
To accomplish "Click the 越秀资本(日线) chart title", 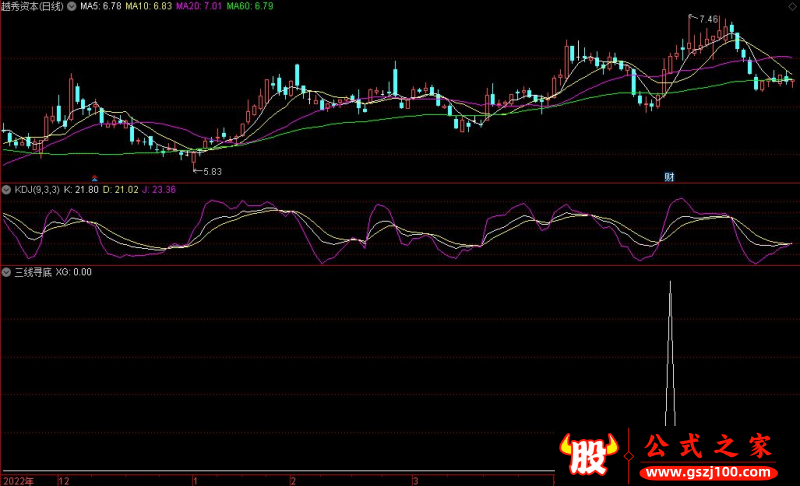I will click(32, 6).
